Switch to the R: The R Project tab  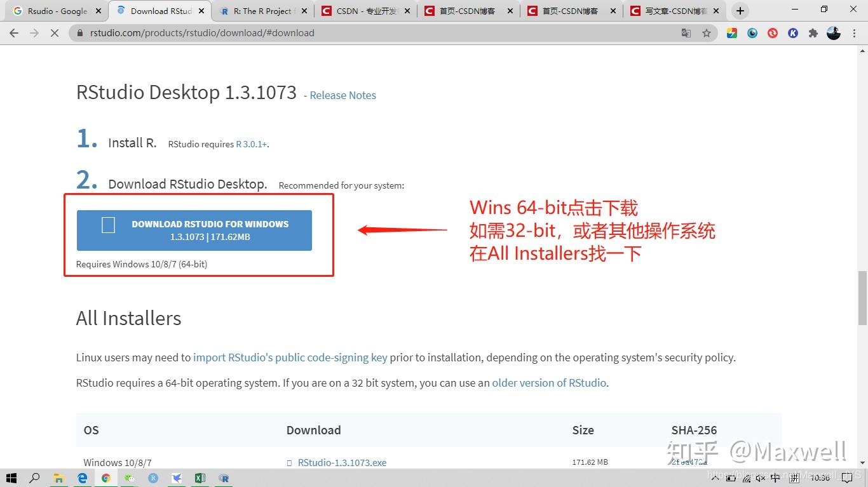tap(257, 11)
